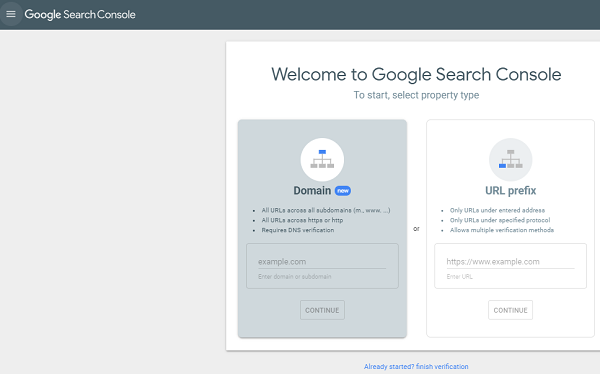Click 'Requires DNS verification' bullet text
This screenshot has width=600, height=374.
(x=298, y=230)
